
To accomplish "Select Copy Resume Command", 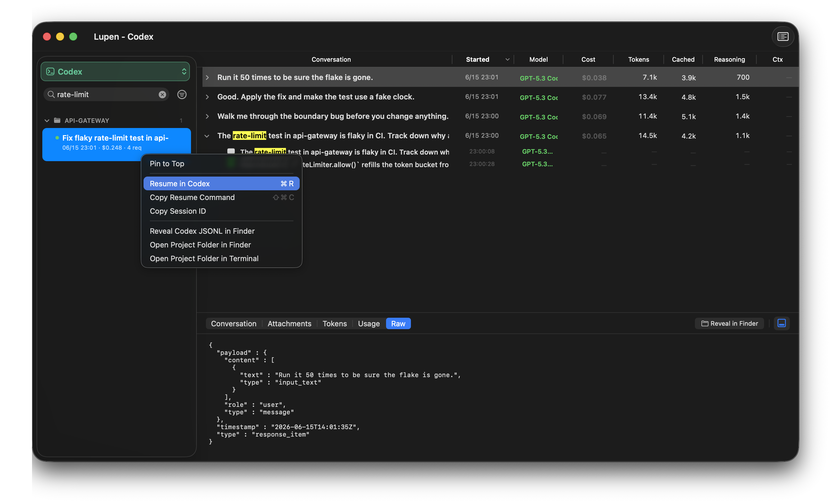I will (221, 197).
